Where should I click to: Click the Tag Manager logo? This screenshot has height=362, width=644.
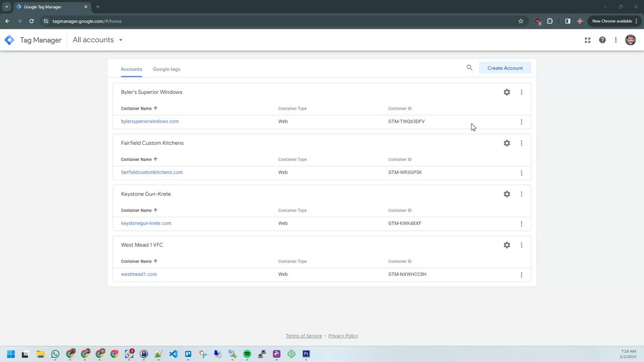pos(9,40)
